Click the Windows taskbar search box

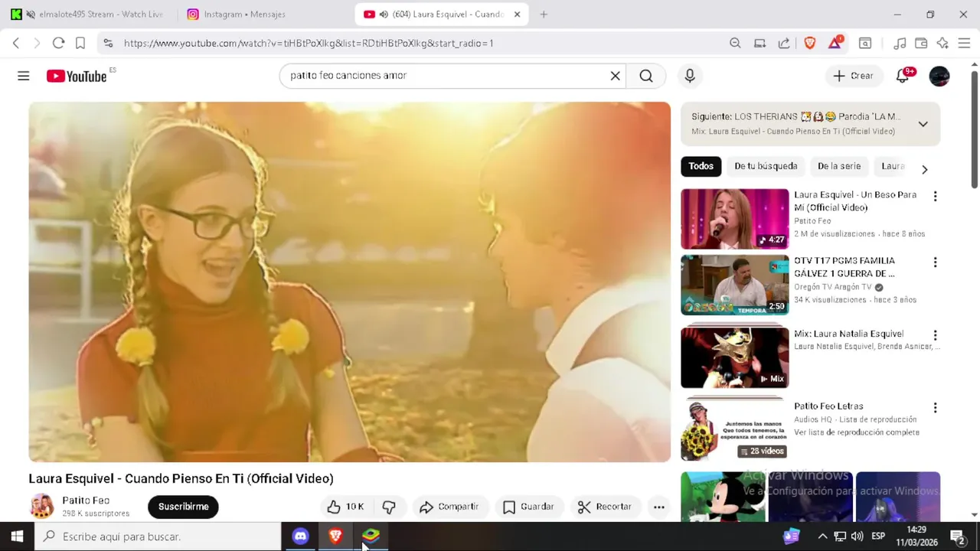click(158, 536)
